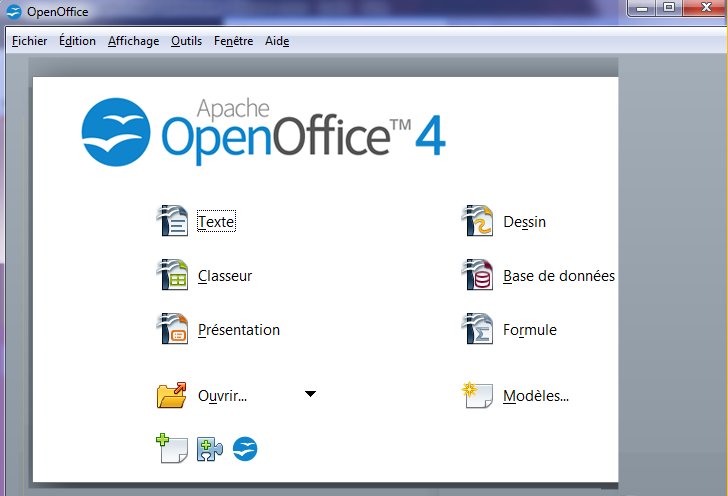Click the Texte document icon
This screenshot has height=496, width=728.
[x=173, y=221]
